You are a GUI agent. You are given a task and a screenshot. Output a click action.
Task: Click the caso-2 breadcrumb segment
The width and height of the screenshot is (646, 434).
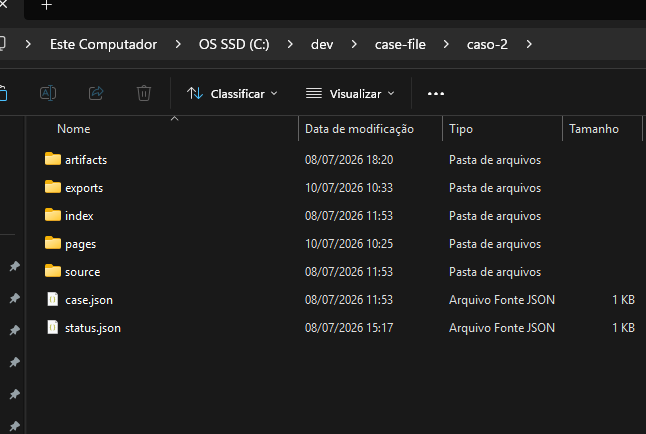[x=487, y=44]
